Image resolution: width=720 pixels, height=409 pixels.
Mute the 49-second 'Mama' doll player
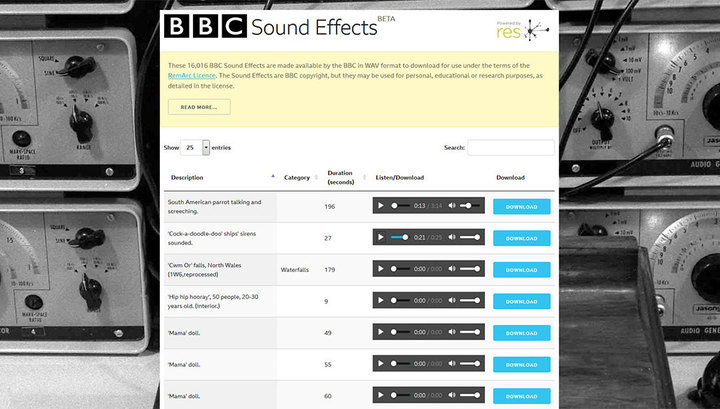pyautogui.click(x=452, y=332)
